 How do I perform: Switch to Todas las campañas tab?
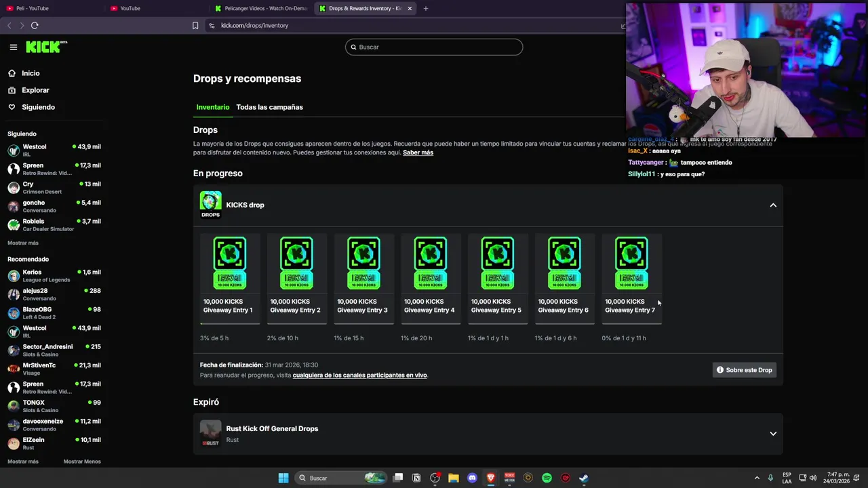tap(269, 107)
